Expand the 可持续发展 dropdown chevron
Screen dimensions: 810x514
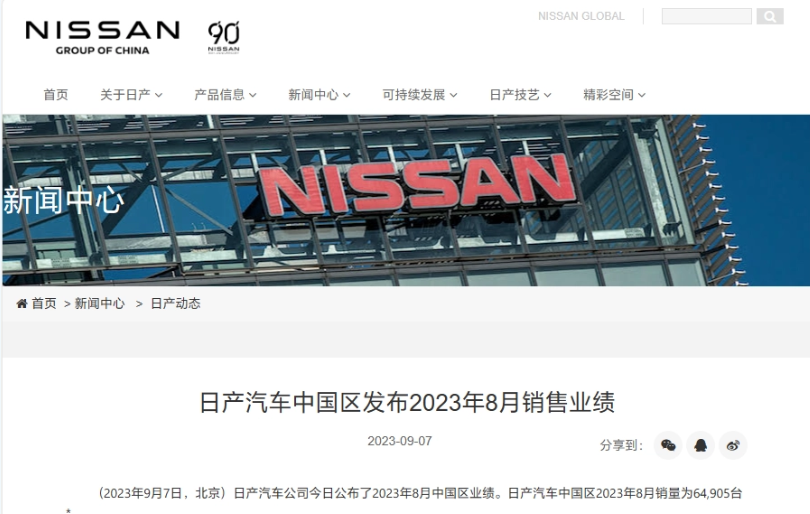[x=454, y=95]
